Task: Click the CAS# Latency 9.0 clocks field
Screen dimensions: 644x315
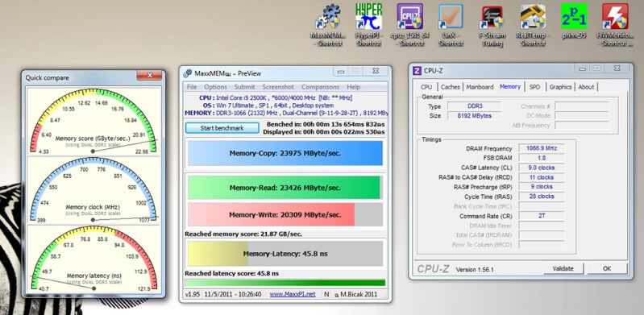Action: 542,168
